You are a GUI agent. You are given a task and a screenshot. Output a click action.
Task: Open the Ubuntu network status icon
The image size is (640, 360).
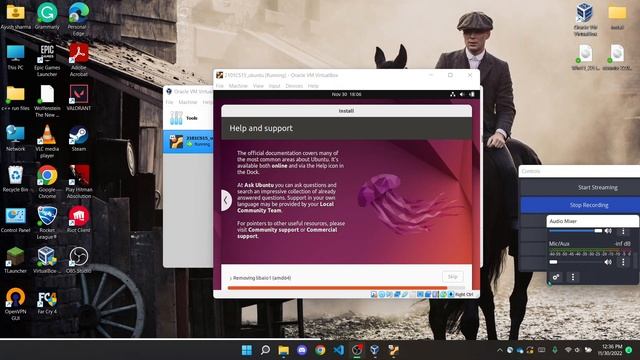pos(453,94)
